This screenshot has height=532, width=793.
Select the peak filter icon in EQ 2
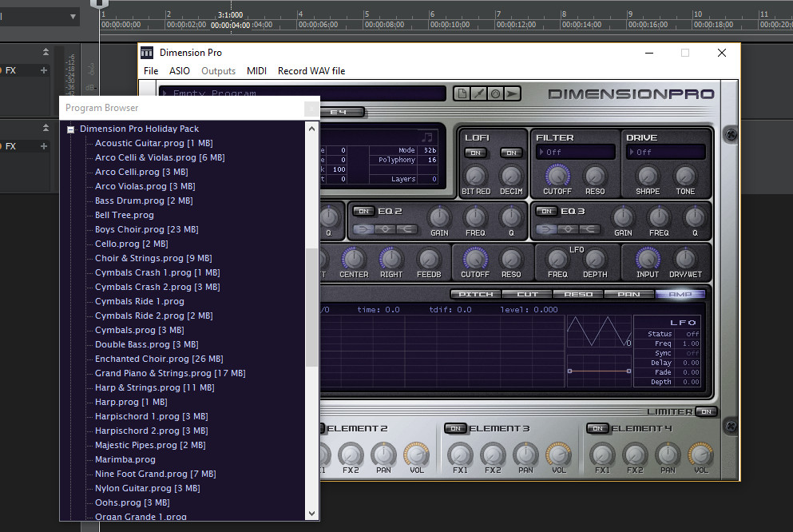click(384, 229)
